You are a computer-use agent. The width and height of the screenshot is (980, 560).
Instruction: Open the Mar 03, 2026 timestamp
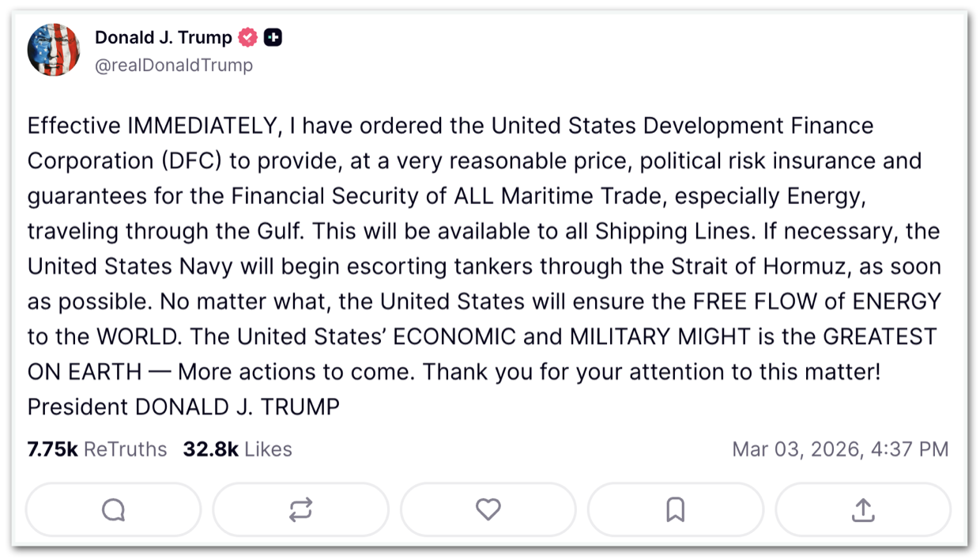pos(839,449)
